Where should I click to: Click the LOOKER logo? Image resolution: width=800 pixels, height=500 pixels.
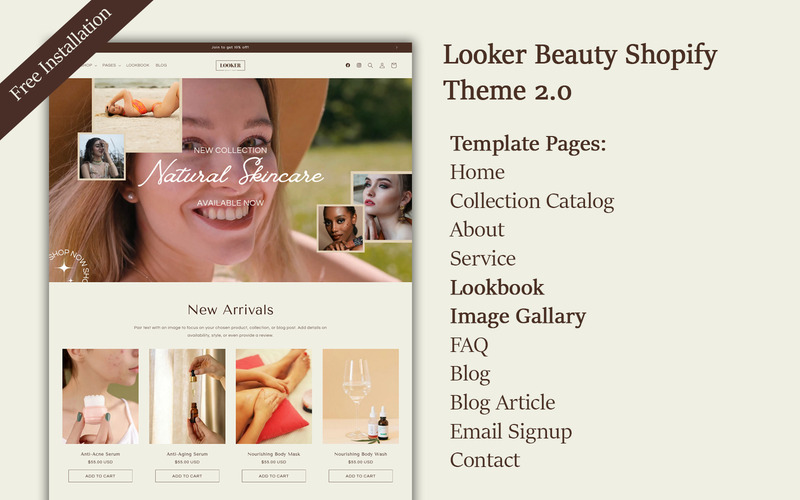(x=231, y=65)
